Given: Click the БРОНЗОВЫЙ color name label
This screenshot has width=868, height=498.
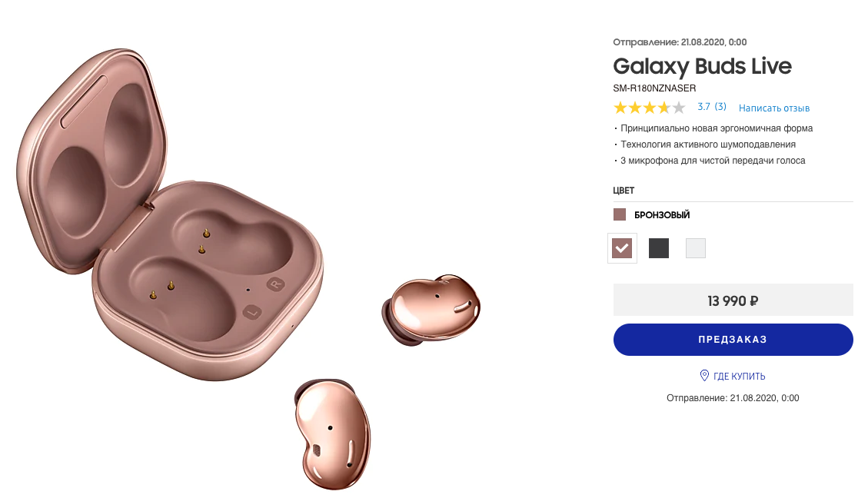Looking at the screenshot, I should pos(662,214).
